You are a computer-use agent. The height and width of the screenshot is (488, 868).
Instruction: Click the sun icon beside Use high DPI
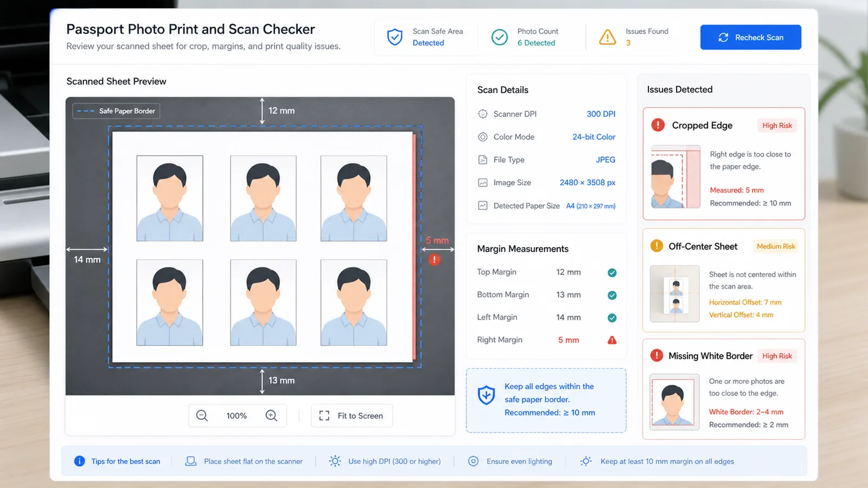click(335, 461)
